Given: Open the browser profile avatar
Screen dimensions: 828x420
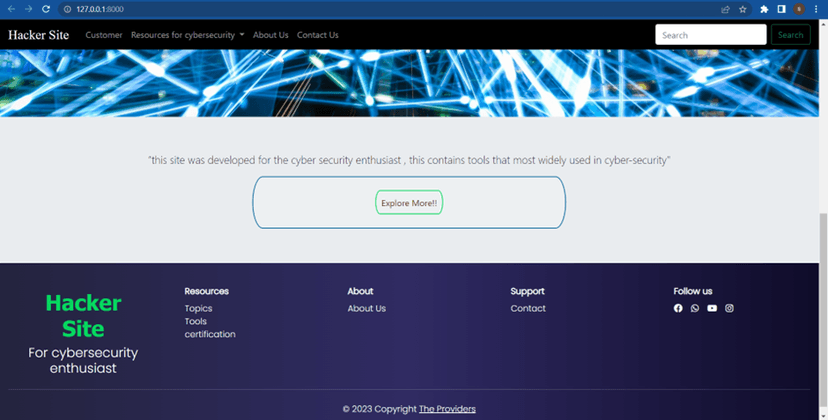Looking at the screenshot, I should pos(799,9).
